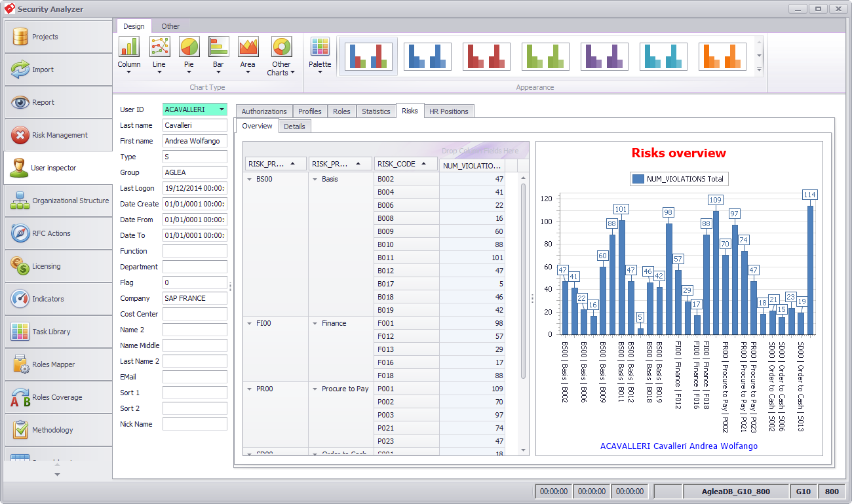Open the Licensing module icon
The height and width of the screenshot is (504, 852).
(x=20, y=266)
